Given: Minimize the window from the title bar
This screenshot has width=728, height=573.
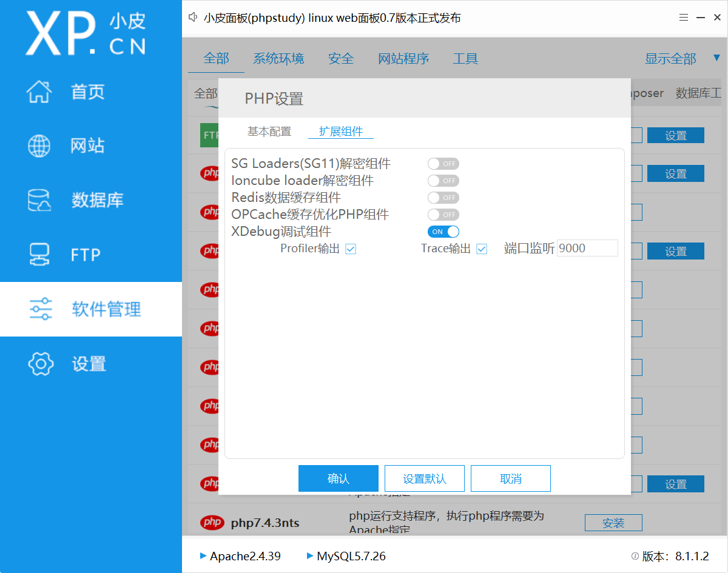Looking at the screenshot, I should tap(701, 18).
